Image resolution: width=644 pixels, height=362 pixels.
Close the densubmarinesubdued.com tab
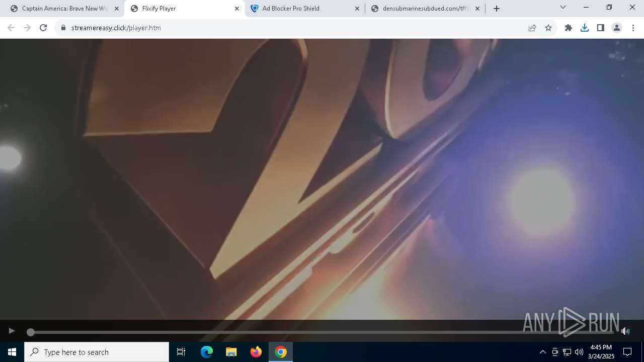point(477,9)
